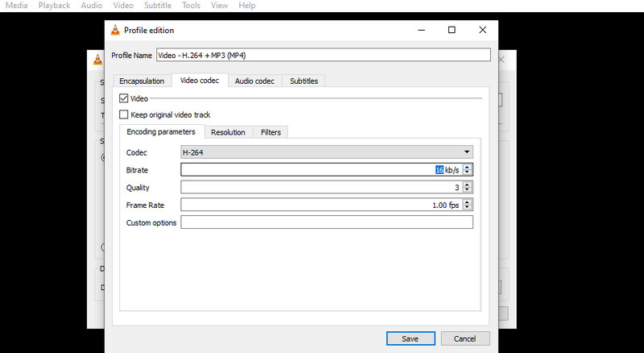Image resolution: width=644 pixels, height=353 pixels.
Task: Select the Resolution sub-tab
Action: tap(228, 132)
